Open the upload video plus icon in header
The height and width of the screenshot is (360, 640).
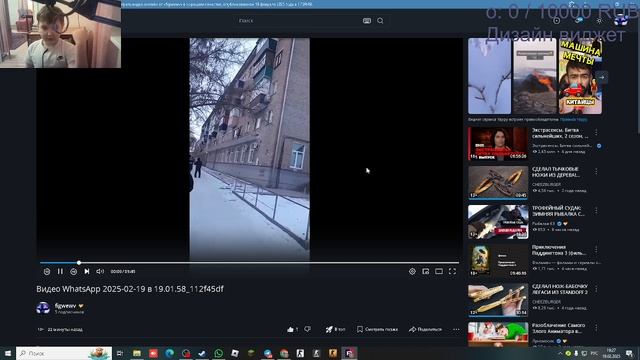click(x=557, y=20)
